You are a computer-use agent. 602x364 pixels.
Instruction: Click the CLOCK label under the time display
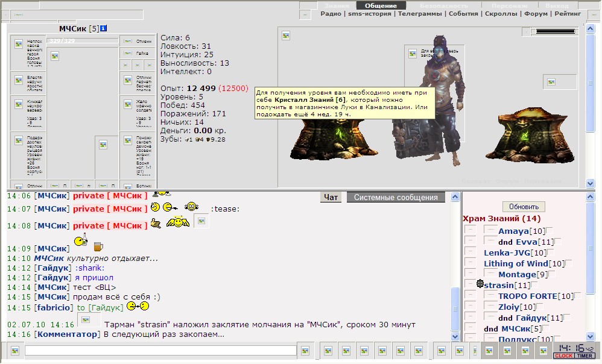click(x=563, y=356)
